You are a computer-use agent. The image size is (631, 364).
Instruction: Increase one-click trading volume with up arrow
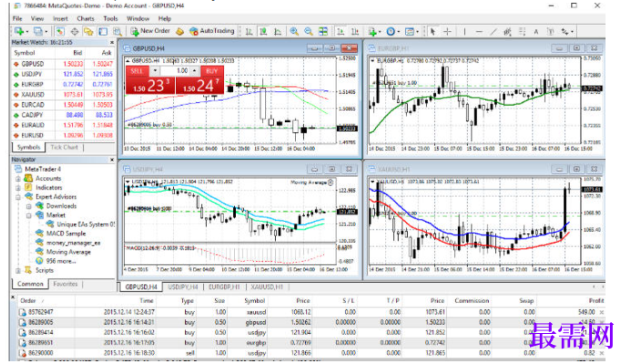pyautogui.click(x=195, y=71)
